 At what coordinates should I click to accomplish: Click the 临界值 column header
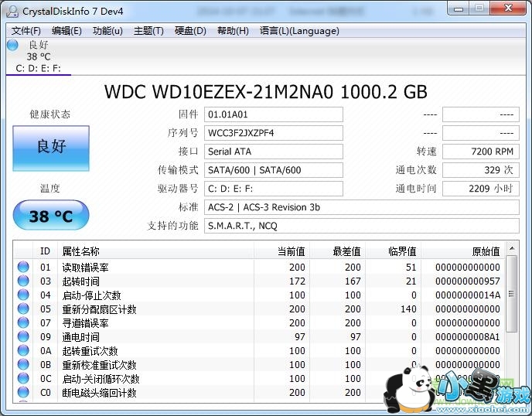point(393,251)
